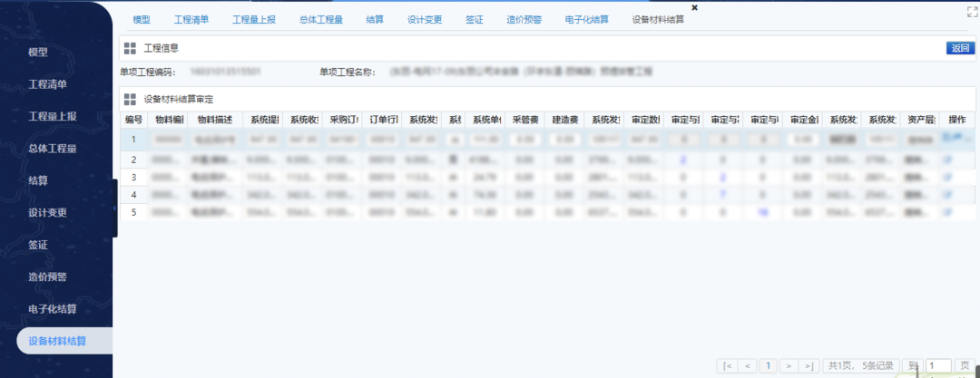
Task: Select 造价预警 in the left sidebar
Action: click(x=47, y=276)
